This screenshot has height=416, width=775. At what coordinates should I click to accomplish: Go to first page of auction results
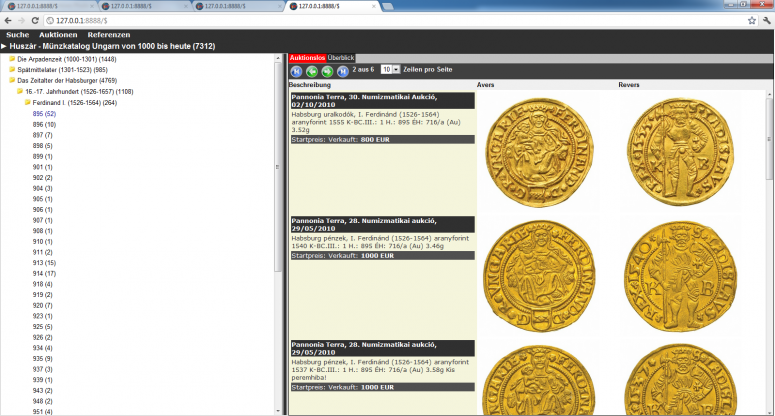pos(296,72)
